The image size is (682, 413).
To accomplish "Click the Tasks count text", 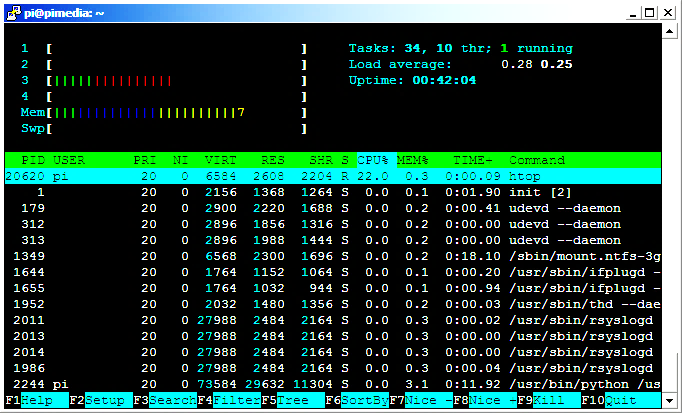I will click(x=461, y=48).
